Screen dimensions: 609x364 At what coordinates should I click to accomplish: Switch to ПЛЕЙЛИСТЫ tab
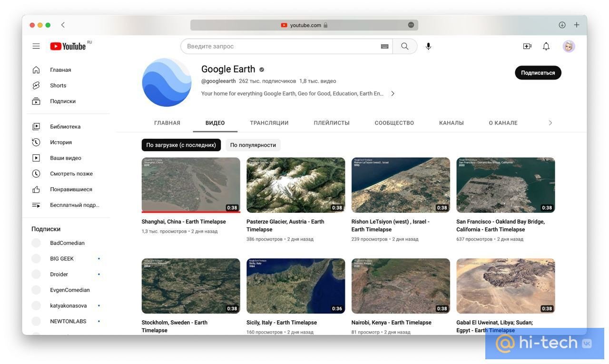pos(332,123)
